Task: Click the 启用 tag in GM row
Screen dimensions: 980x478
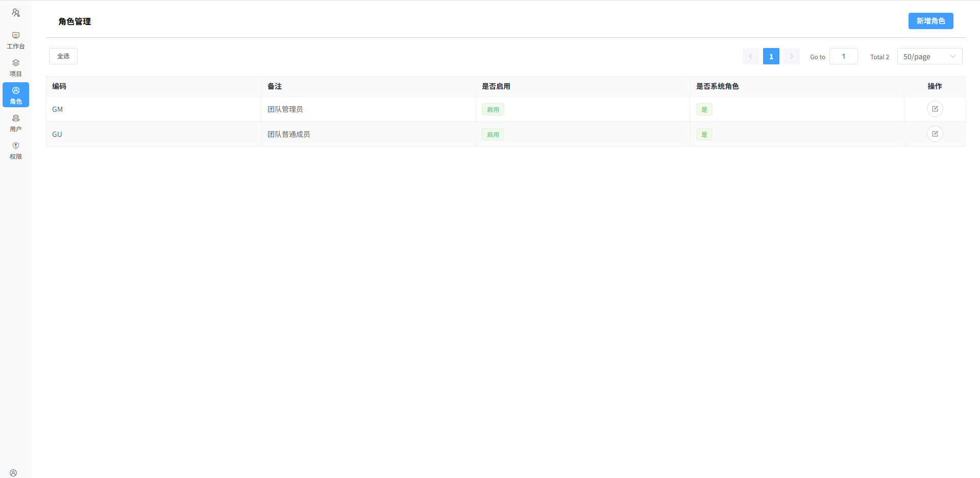Action: 493,109
